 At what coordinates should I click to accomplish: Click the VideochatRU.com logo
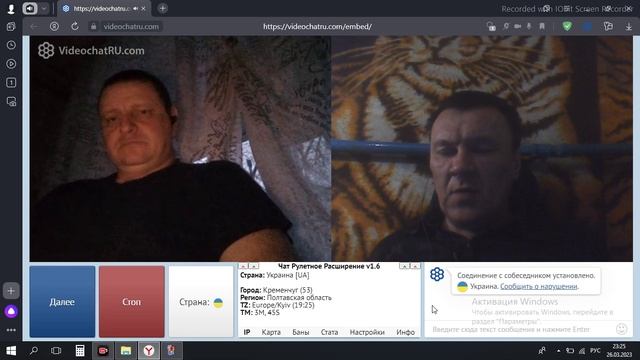[x=91, y=51]
